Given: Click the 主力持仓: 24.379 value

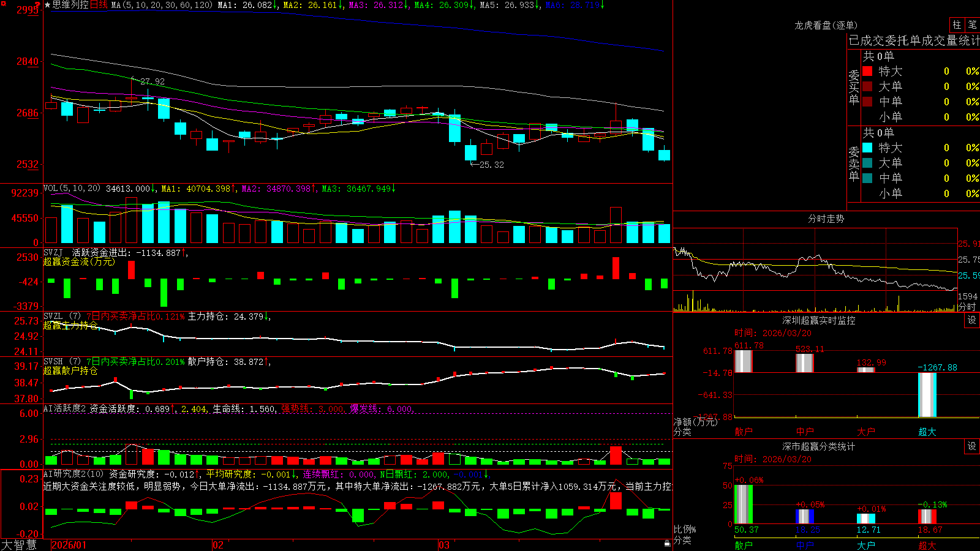Looking at the screenshot, I should (x=228, y=317).
